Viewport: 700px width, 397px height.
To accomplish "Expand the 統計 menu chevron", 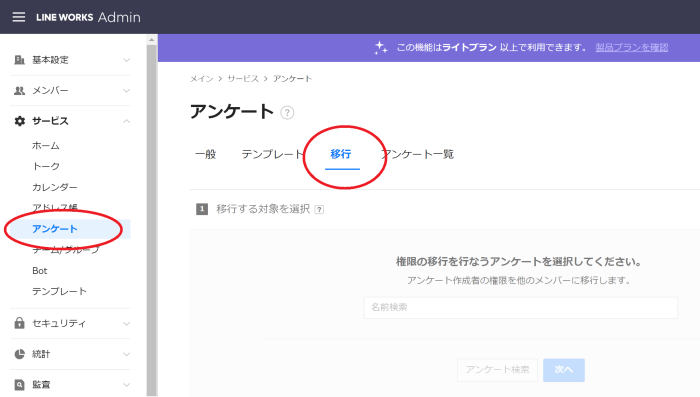I will click(126, 354).
